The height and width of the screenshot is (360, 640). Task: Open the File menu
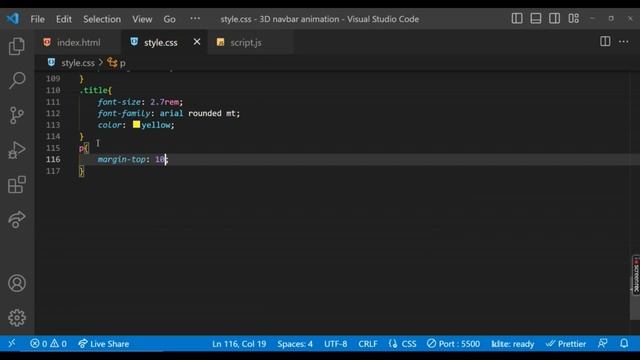pyautogui.click(x=37, y=19)
